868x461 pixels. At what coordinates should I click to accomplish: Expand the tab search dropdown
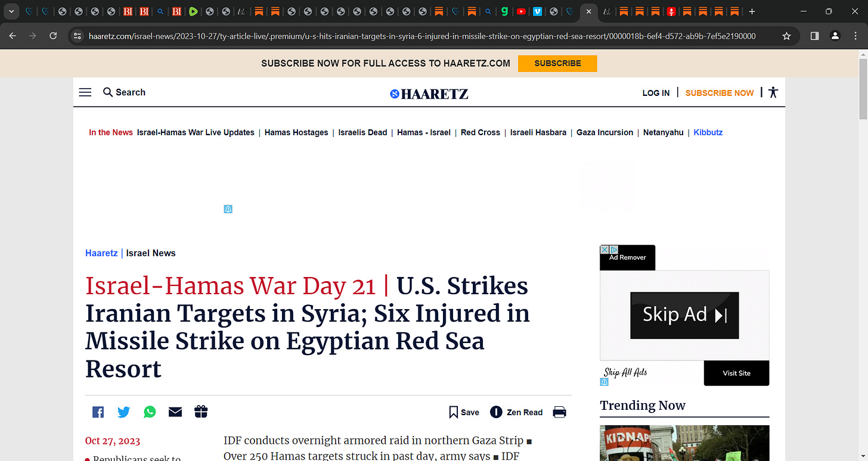pyautogui.click(x=10, y=11)
